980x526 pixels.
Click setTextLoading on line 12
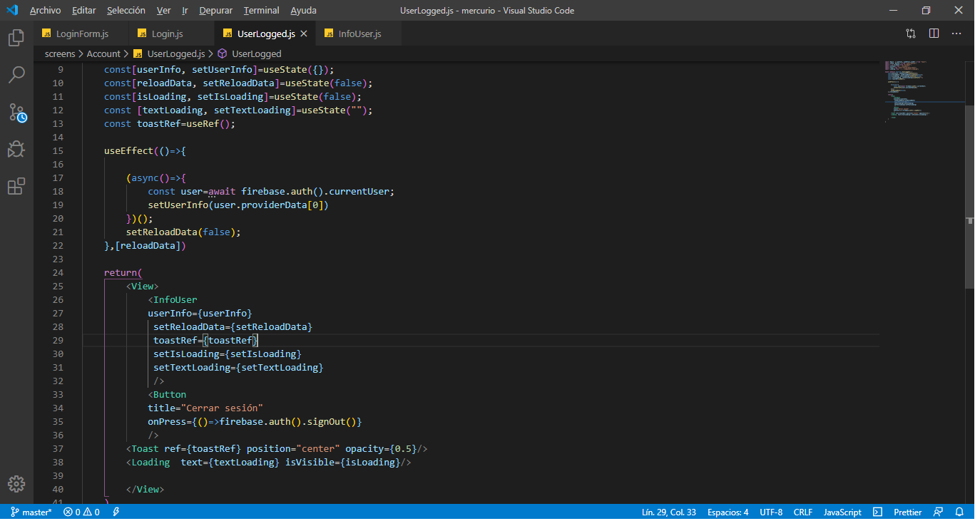tap(252, 110)
